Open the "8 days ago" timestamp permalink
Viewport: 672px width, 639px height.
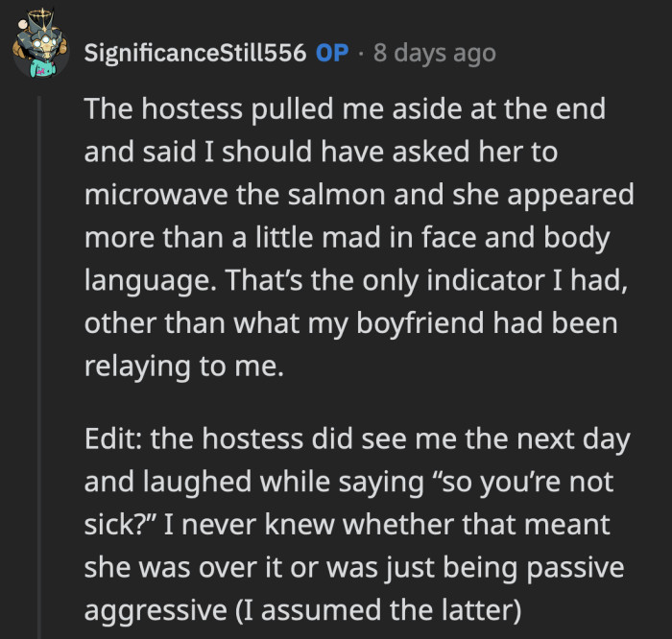point(434,53)
